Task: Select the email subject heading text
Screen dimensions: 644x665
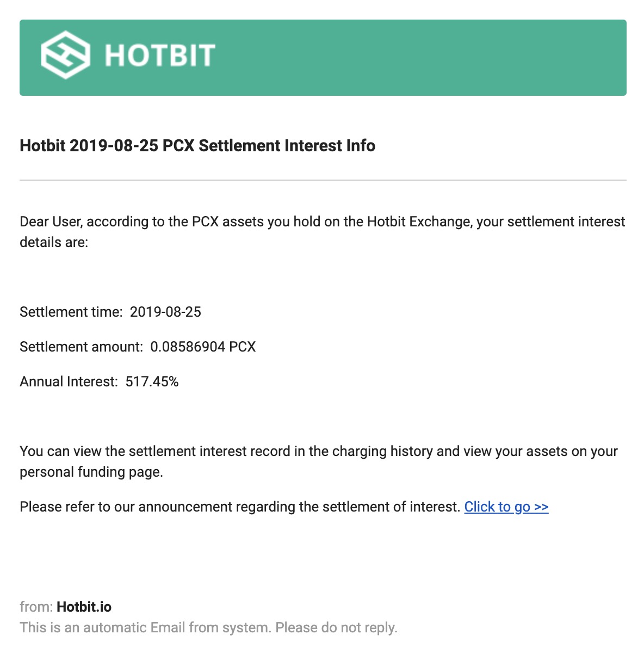Action: [x=197, y=146]
